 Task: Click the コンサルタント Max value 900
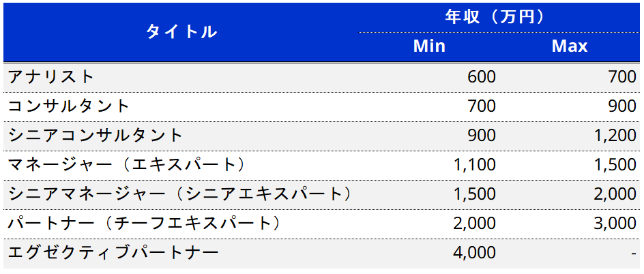point(622,106)
